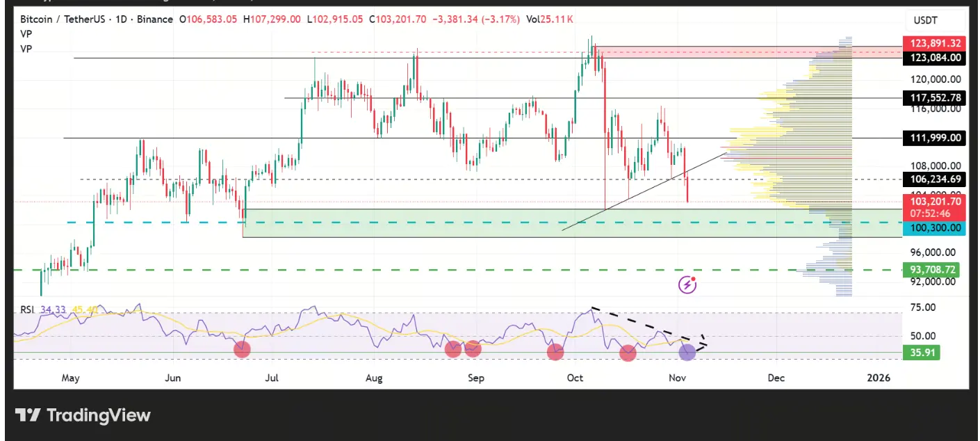Click the red RSI circle in late September
This screenshot has height=441, width=980.
tap(555, 352)
